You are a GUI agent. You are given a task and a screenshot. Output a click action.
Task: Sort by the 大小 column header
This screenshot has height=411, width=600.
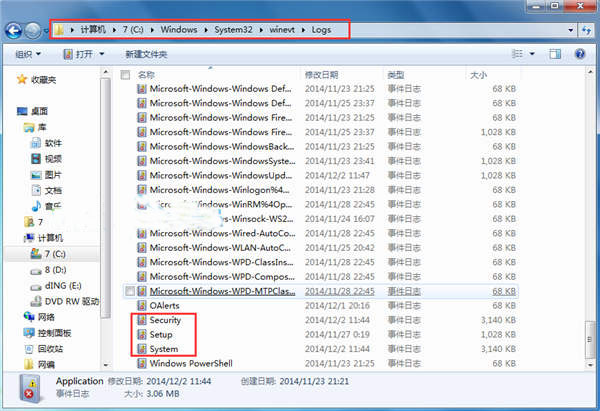478,75
